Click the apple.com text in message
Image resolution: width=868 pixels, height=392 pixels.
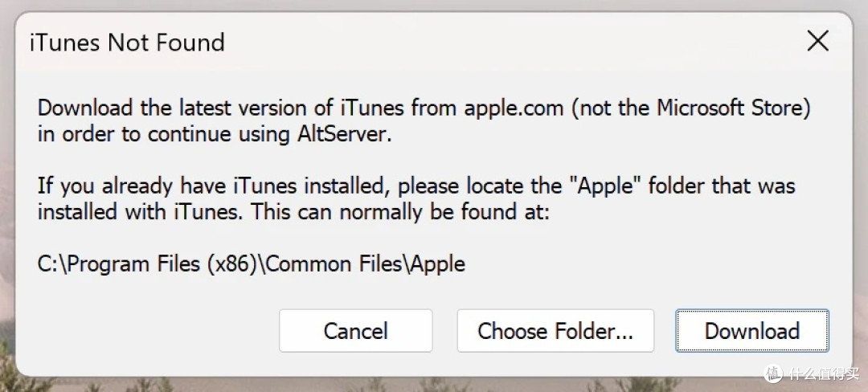click(513, 108)
